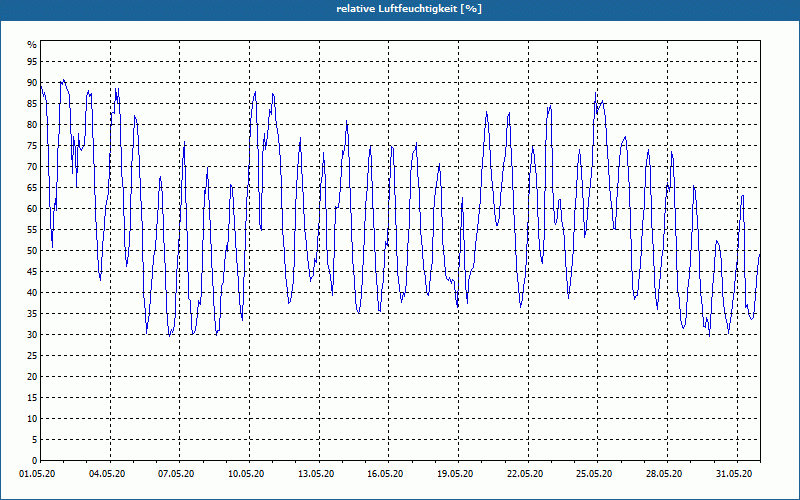Select the x-axis date "19.05.20"
The image size is (800, 500).
(455, 474)
